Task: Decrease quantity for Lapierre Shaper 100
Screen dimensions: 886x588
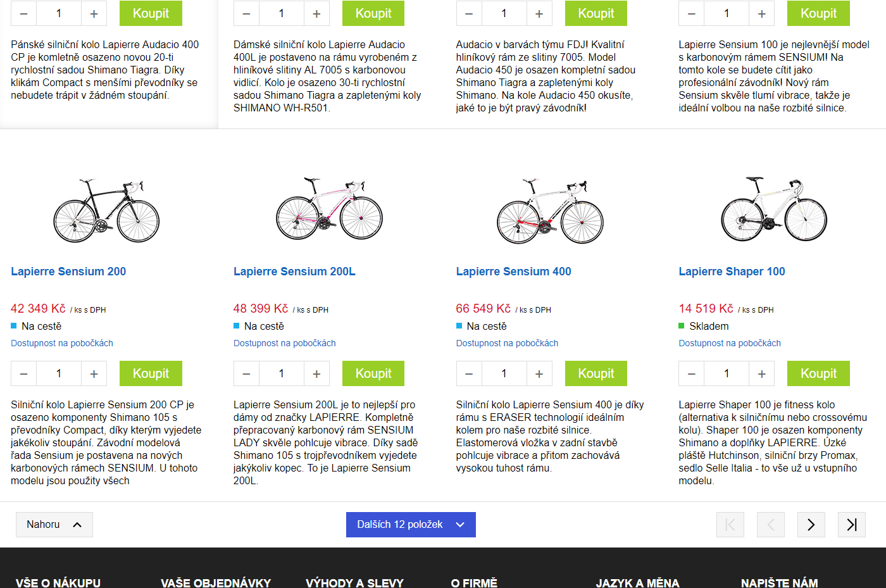Action: tap(691, 373)
